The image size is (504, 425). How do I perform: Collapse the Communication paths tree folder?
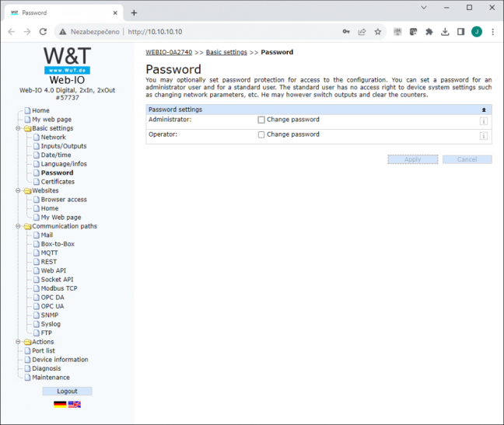coord(19,226)
